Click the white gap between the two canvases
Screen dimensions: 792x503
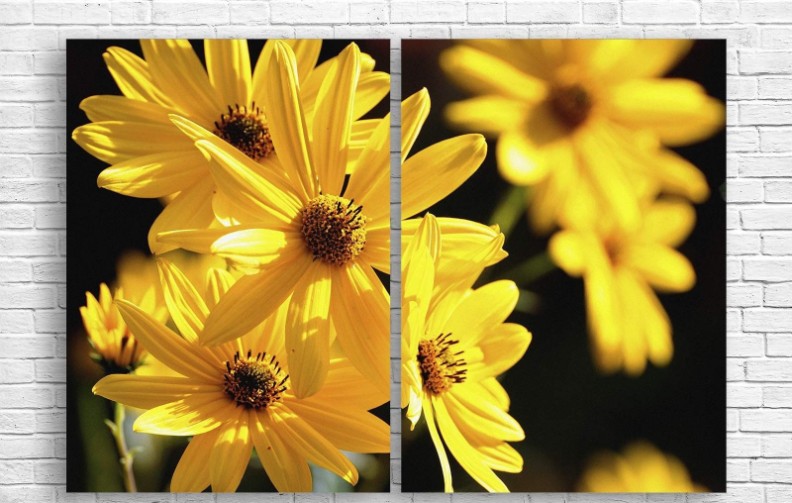point(396,265)
